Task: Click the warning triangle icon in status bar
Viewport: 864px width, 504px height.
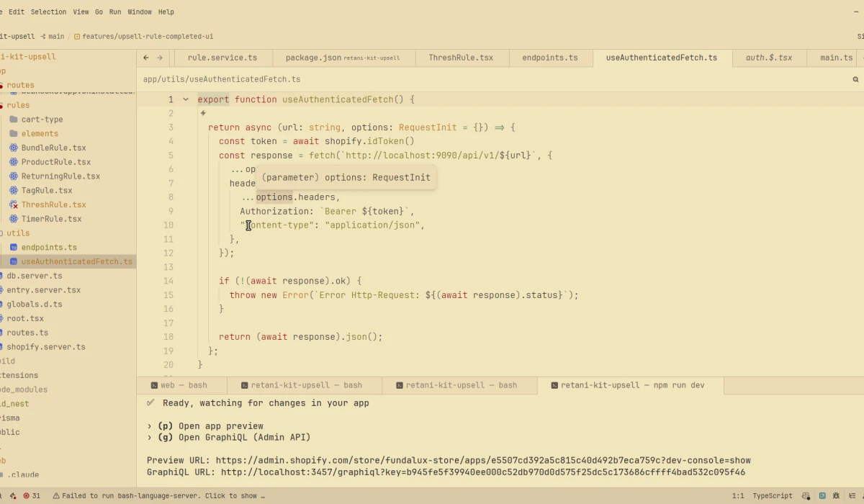Action: point(56,495)
